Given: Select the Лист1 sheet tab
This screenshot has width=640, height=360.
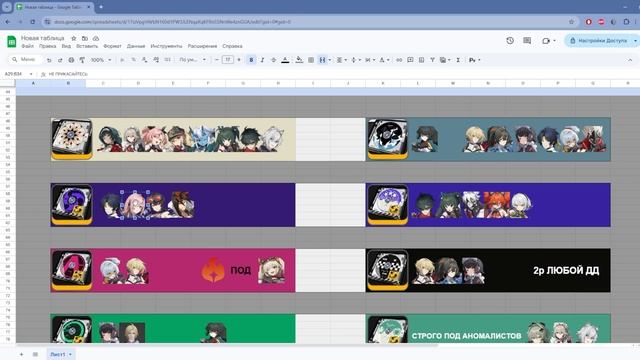Looking at the screenshot, I should tap(60, 354).
